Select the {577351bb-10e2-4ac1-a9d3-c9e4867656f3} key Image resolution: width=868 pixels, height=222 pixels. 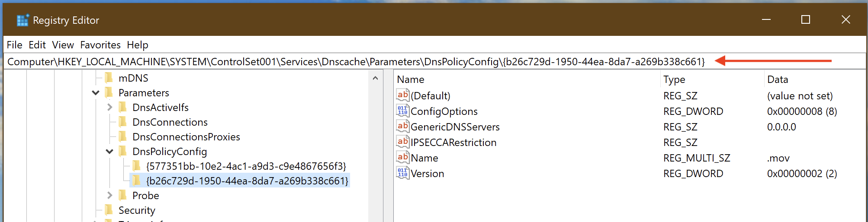246,166
